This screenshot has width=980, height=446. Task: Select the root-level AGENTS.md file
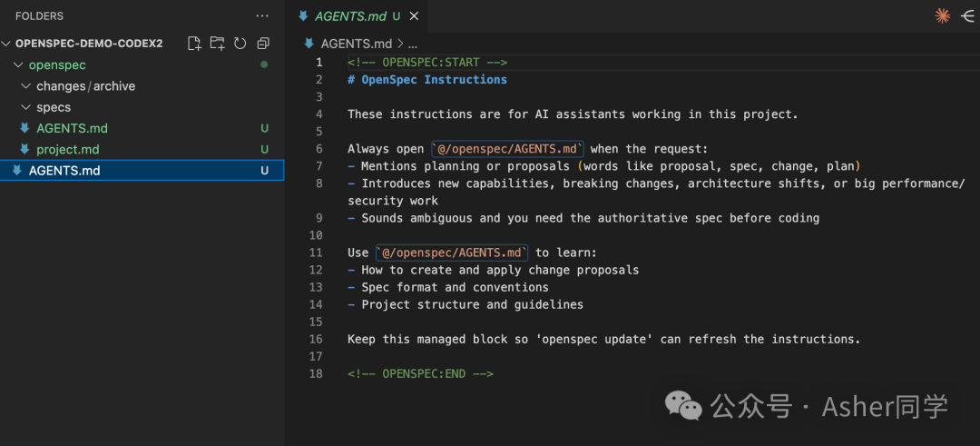142,170
